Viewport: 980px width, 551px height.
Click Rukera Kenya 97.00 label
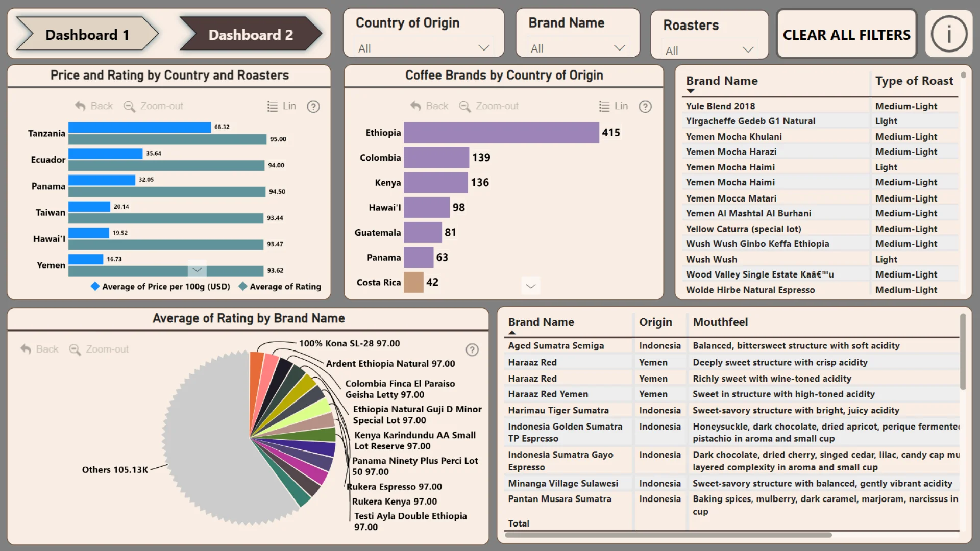395,502
